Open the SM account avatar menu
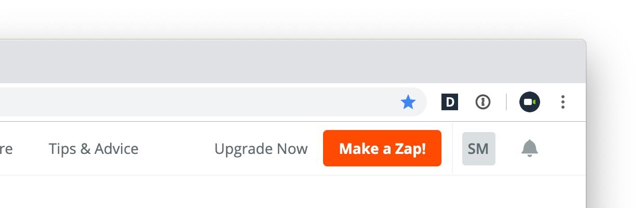This screenshot has width=644, height=208. click(478, 149)
